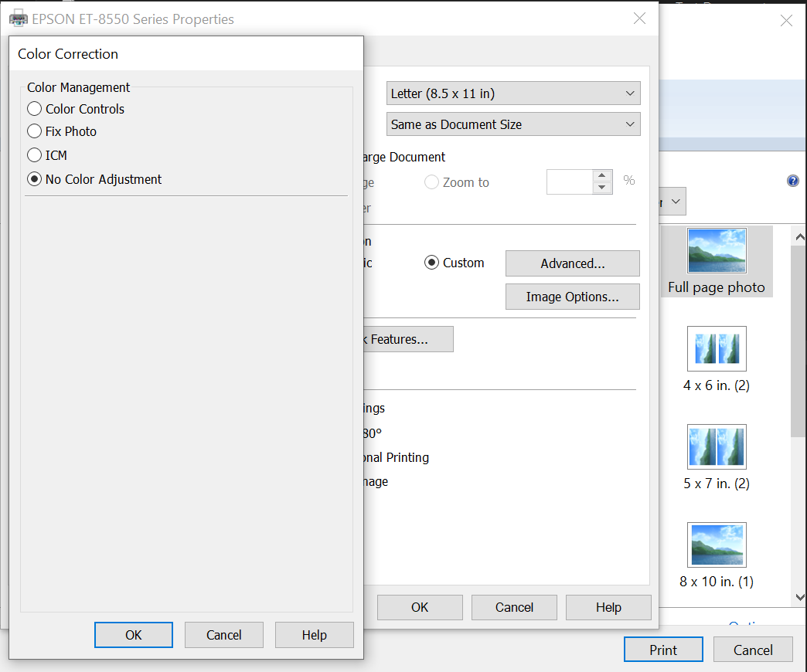Image resolution: width=807 pixels, height=672 pixels.
Task: Cancel the Color Correction dialog
Action: tap(224, 635)
